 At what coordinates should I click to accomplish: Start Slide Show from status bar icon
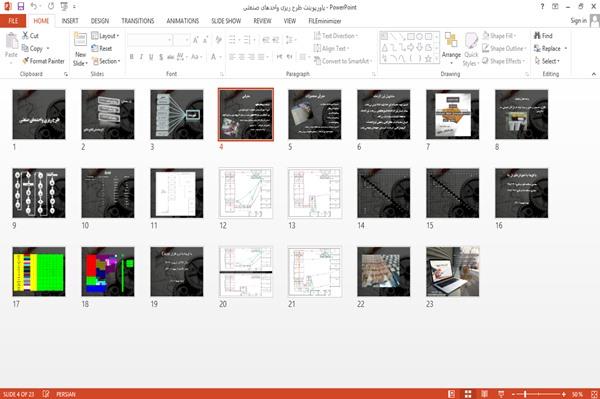(501, 394)
